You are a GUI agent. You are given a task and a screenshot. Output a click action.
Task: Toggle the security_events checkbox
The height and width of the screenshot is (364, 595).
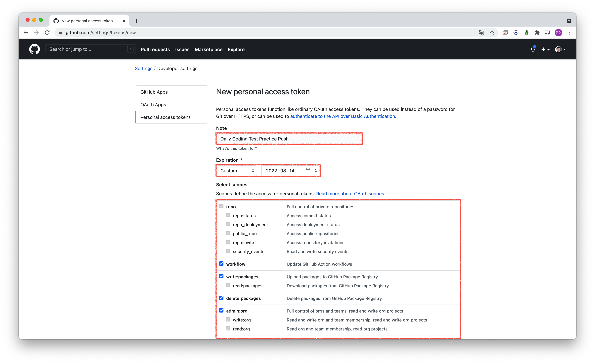[228, 251]
